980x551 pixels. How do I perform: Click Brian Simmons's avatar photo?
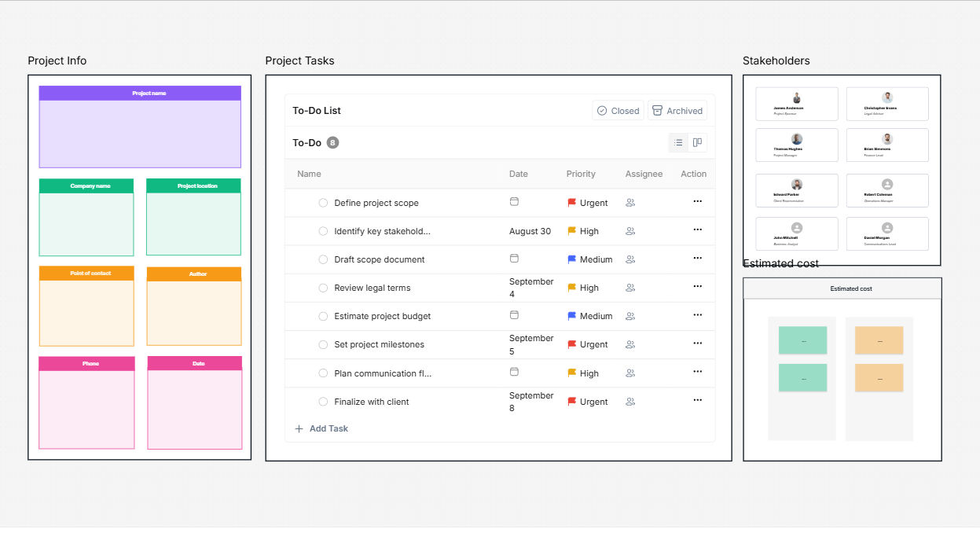(887, 138)
